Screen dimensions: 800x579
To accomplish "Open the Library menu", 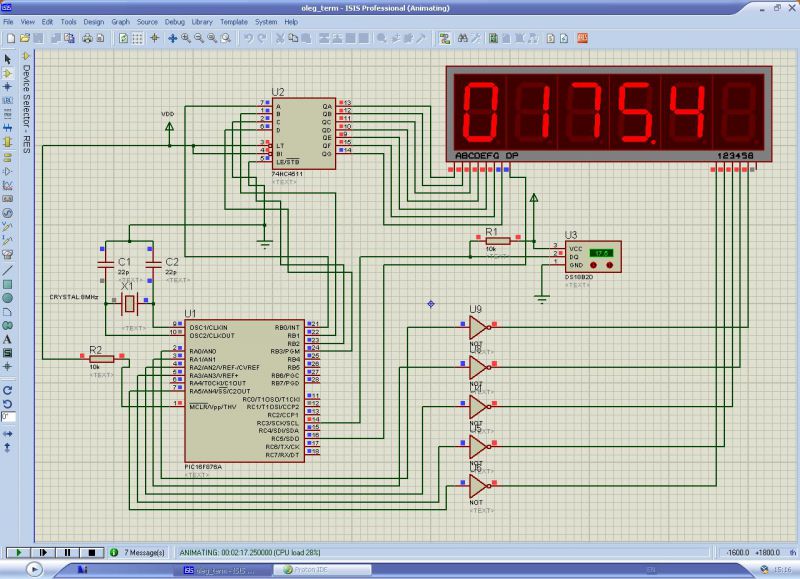I will click(202, 22).
